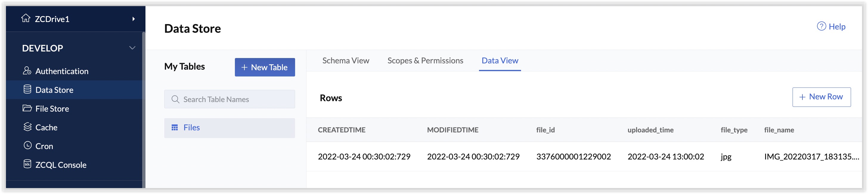
Task: Click the Cache stack icon
Action: click(27, 127)
